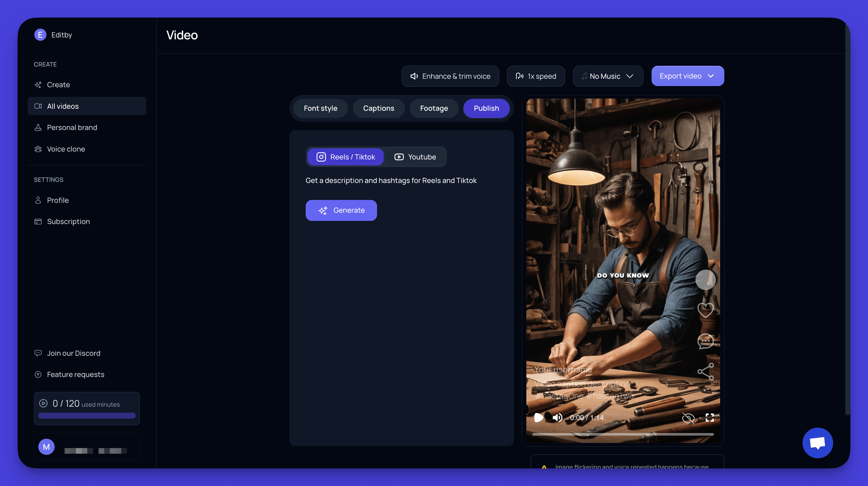This screenshot has width=868, height=486.
Task: Select the Footage tab
Action: pos(433,108)
